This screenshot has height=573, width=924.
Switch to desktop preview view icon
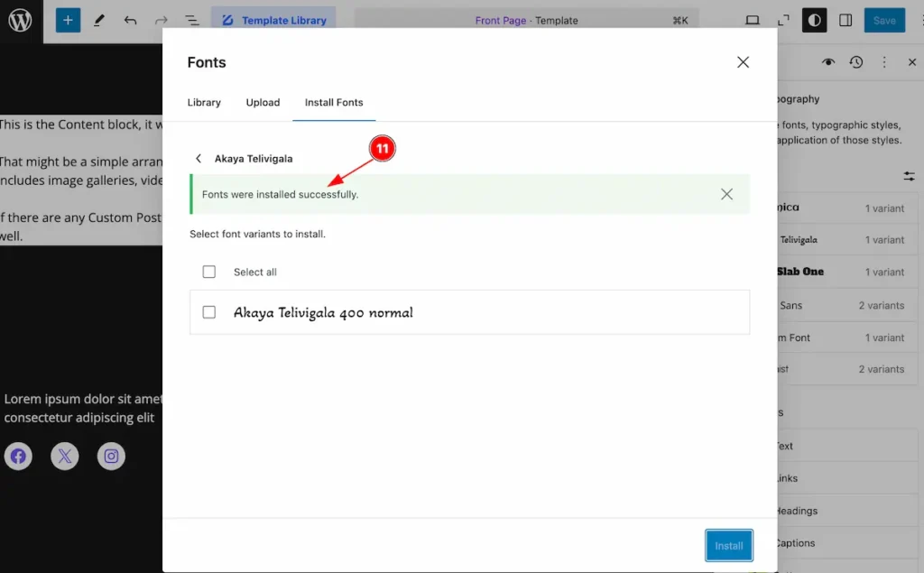pos(753,21)
